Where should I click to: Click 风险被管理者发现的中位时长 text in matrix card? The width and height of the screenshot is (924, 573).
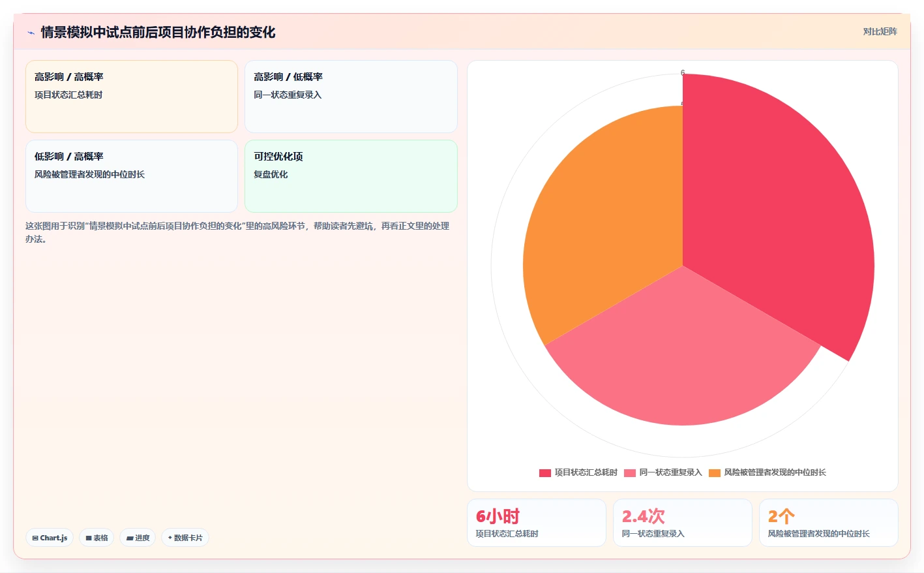[89, 174]
